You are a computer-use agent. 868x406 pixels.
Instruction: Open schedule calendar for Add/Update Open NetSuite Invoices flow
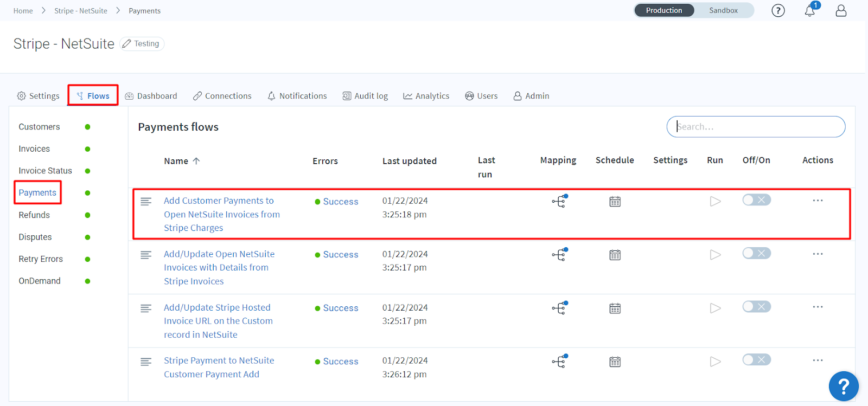[615, 255]
